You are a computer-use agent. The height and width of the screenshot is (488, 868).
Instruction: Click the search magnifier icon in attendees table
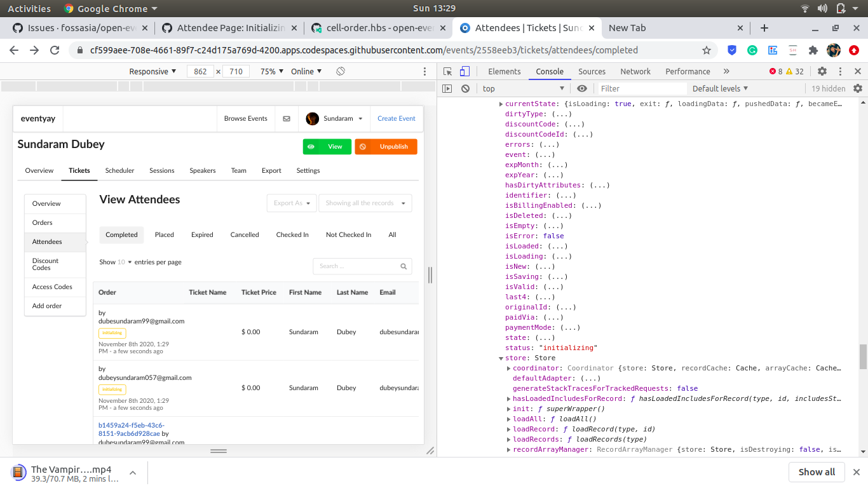pyautogui.click(x=403, y=266)
